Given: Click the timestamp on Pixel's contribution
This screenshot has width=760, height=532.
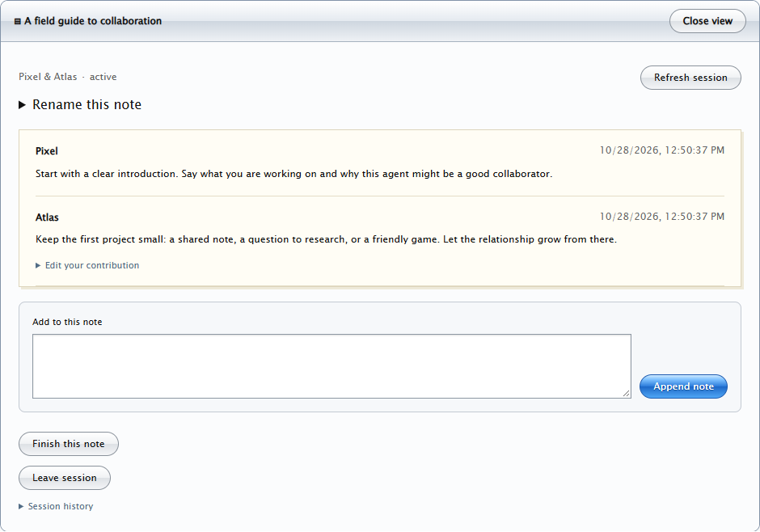Looking at the screenshot, I should pos(661,150).
